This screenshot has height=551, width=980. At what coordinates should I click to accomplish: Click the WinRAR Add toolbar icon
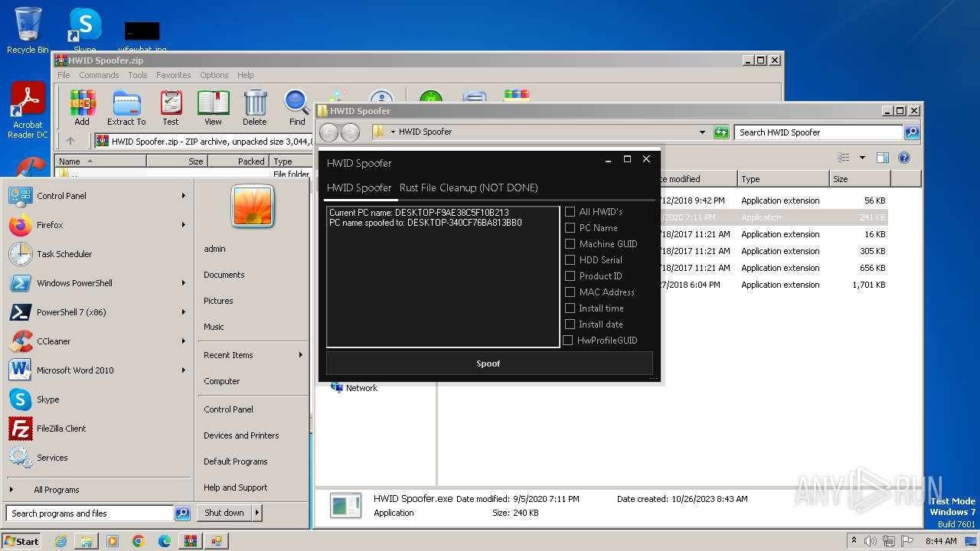(82, 107)
